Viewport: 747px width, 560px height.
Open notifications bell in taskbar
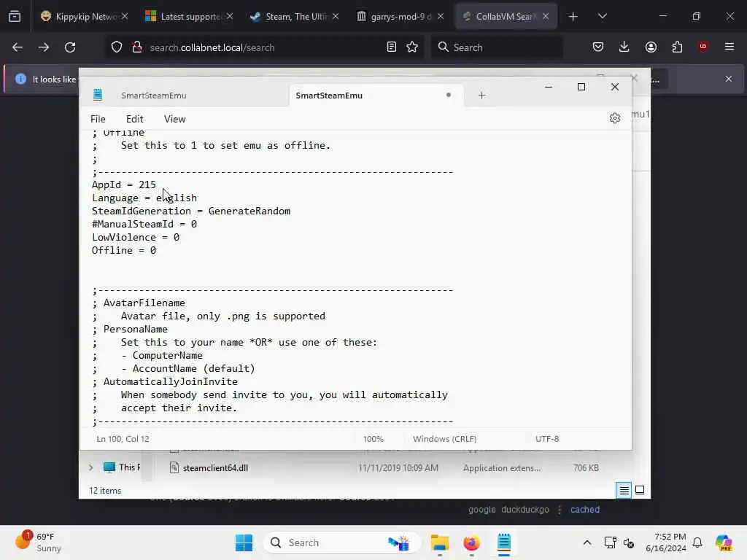click(697, 542)
